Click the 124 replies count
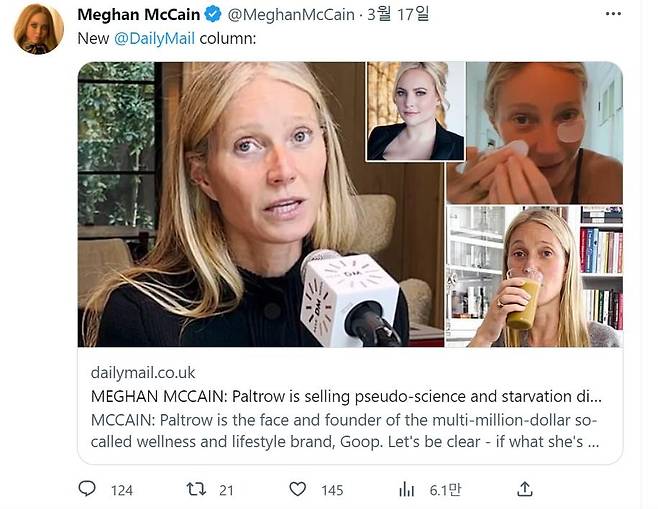The image size is (658, 509). [x=122, y=490]
